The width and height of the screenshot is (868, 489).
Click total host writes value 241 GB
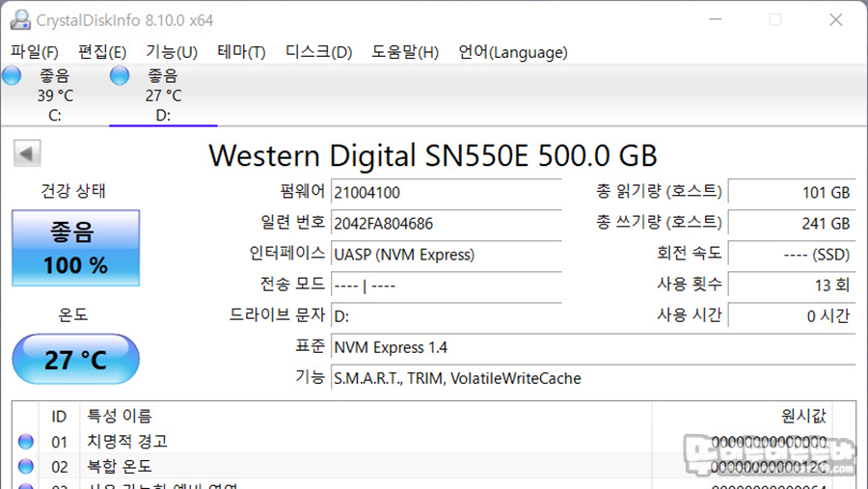(x=792, y=224)
